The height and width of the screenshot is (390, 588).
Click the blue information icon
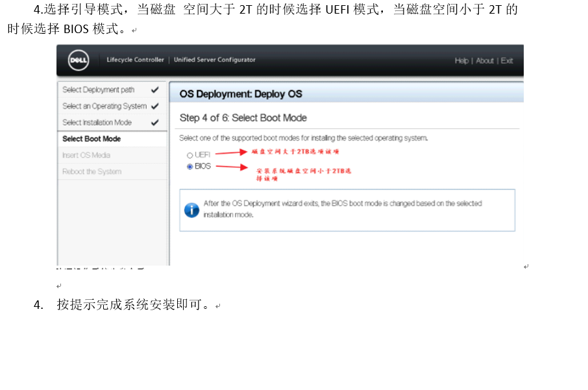[191, 210]
